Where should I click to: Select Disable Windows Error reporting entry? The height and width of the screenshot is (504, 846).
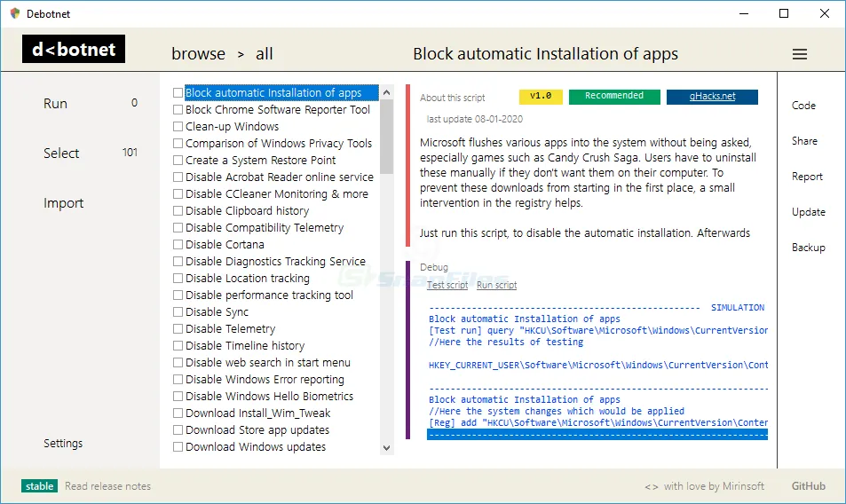pyautogui.click(x=265, y=380)
